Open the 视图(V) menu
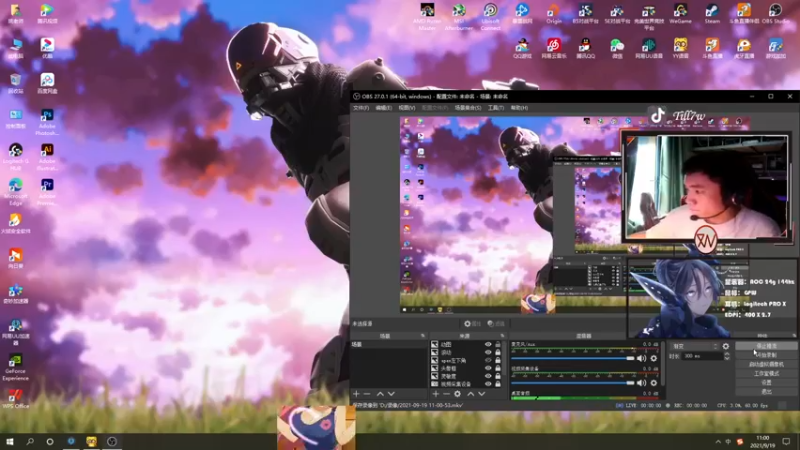Screen dimensions: 800x450 coord(407,108)
